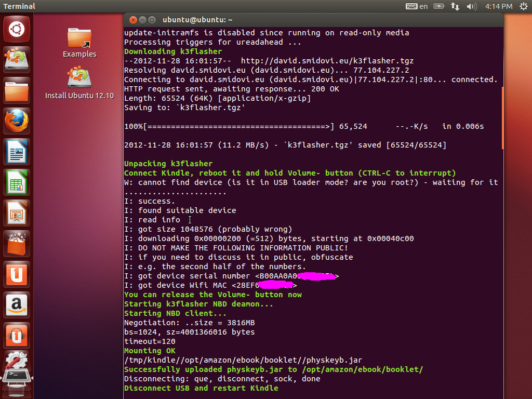The height and width of the screenshot is (399, 532).
Task: Minimize the ubuntu@ubuntu terminal window
Action: 142,20
